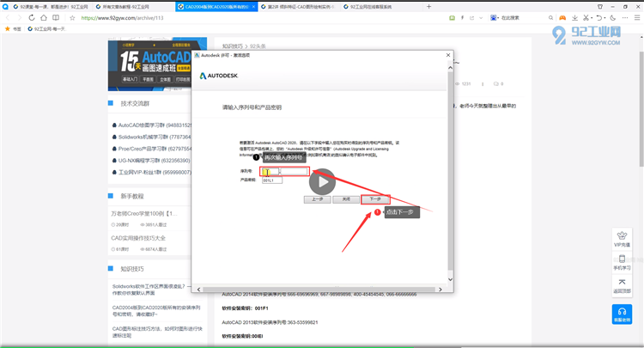Open the three-dots more tools icon
The width and height of the screenshot is (644, 348).
[x=625, y=18]
